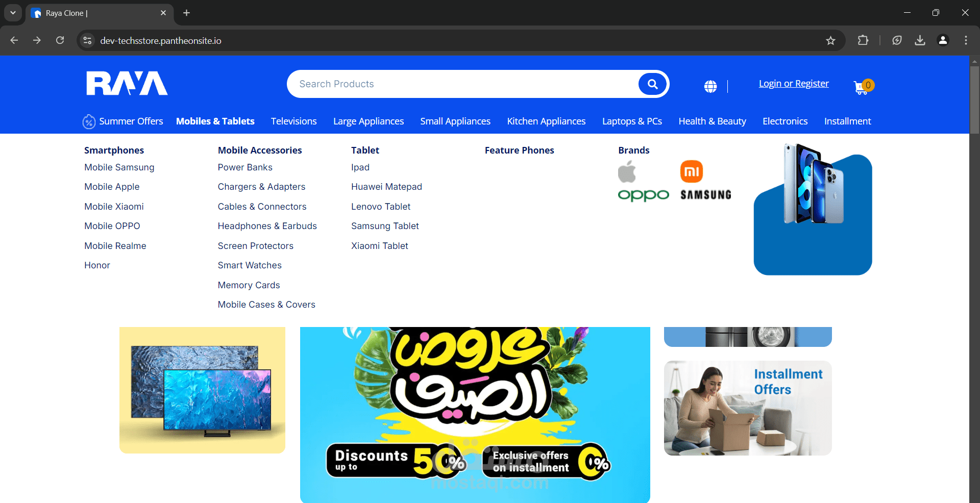Open the browser extensions puzzle icon
This screenshot has width=980, height=503.
tap(863, 40)
